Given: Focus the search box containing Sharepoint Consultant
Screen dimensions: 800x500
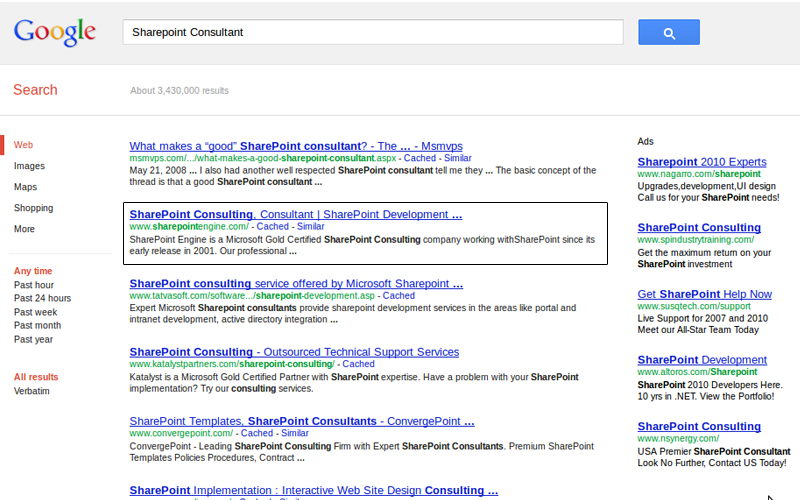Looking at the screenshot, I should point(372,32).
